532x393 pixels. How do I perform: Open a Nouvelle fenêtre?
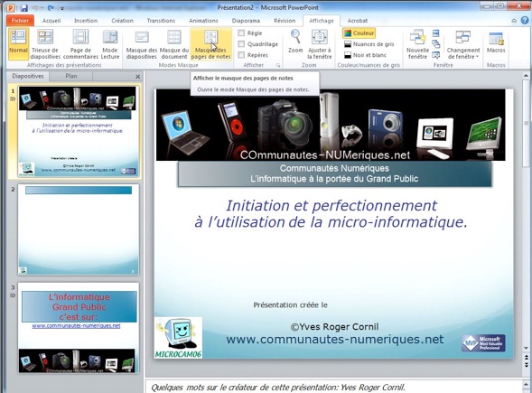tap(417, 44)
